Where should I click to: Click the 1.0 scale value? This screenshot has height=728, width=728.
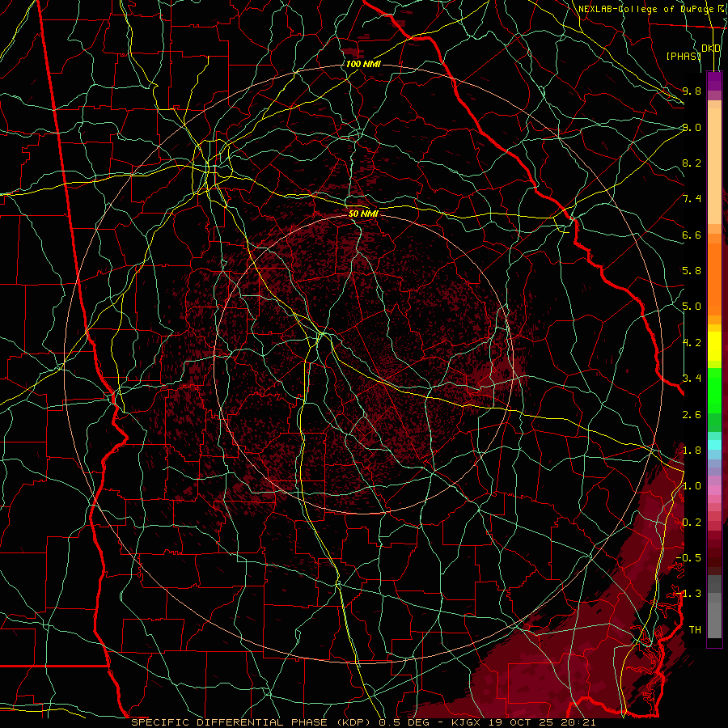tap(692, 486)
